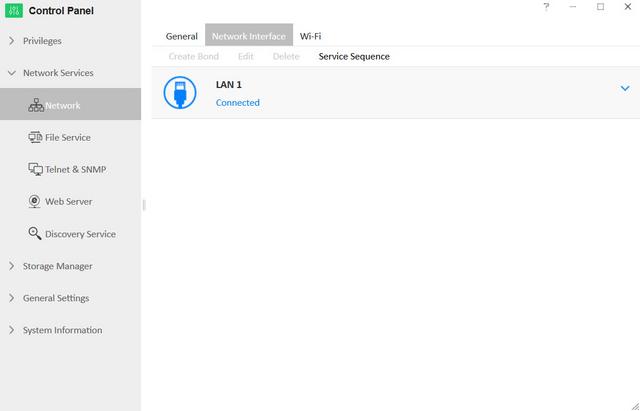Open the Wi-Fi tab
The width and height of the screenshot is (640, 411).
click(311, 36)
